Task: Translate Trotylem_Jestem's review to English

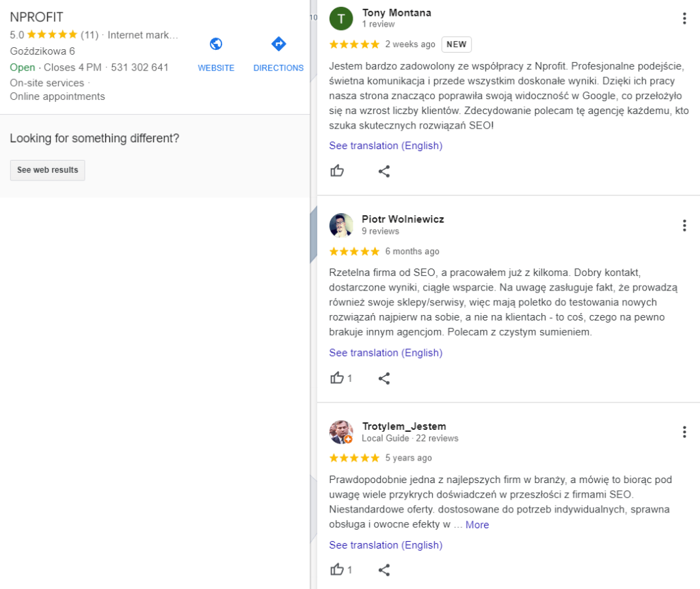Action: (x=386, y=545)
